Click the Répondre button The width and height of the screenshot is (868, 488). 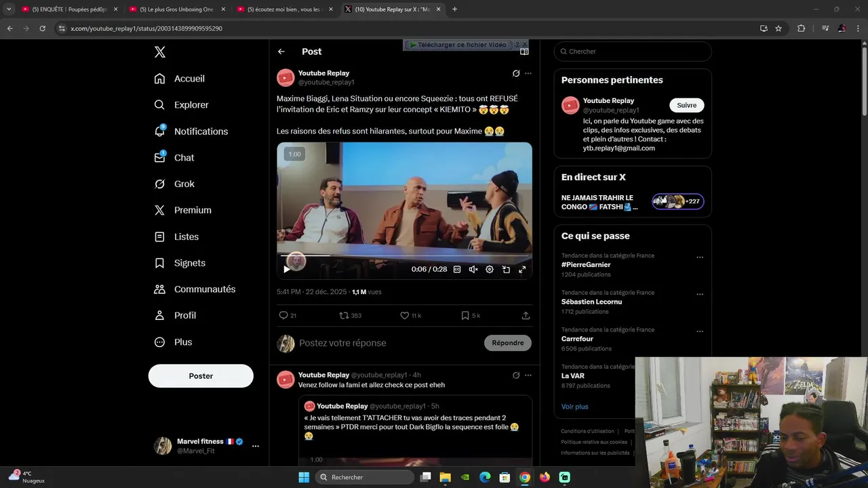[508, 343]
